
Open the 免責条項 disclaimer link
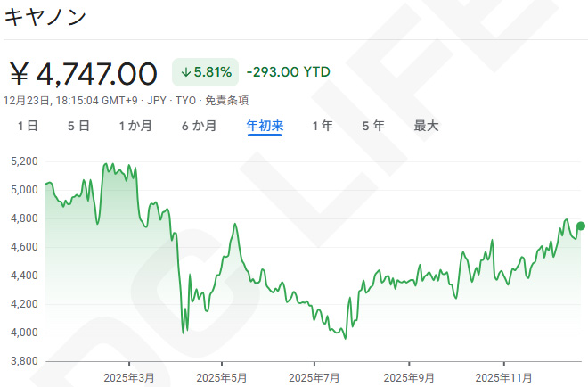pos(225,101)
